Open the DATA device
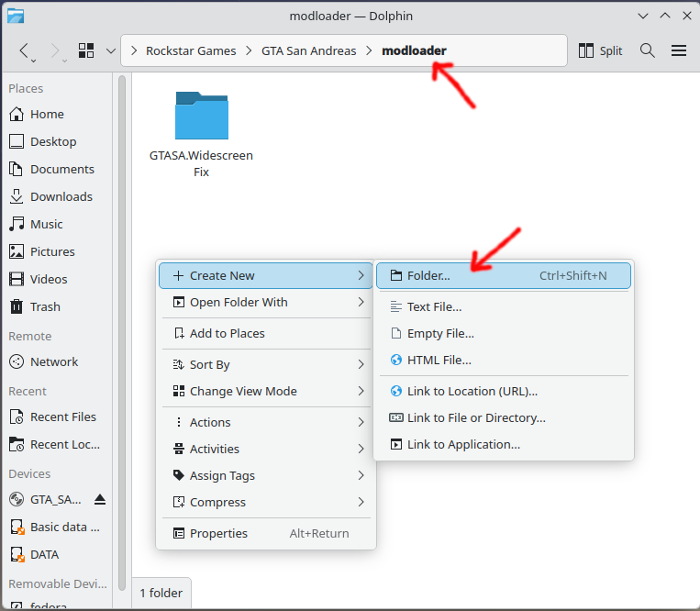The height and width of the screenshot is (611, 700). pos(57,555)
